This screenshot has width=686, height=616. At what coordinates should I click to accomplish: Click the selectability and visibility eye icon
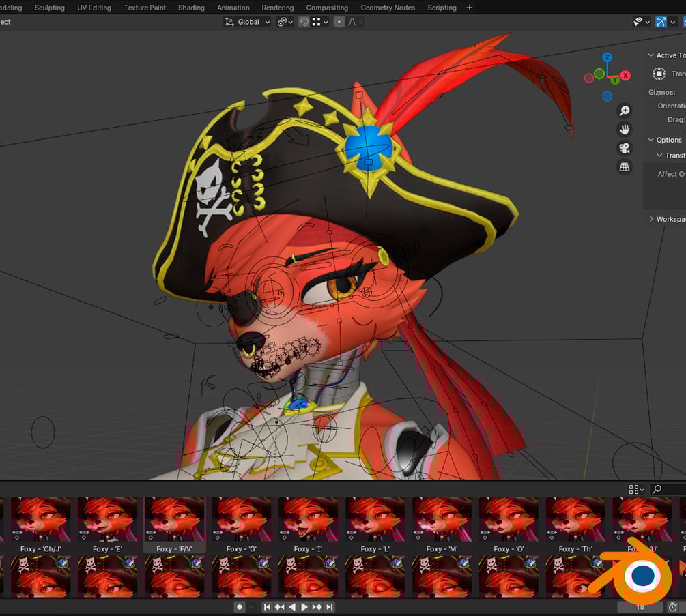tap(638, 22)
